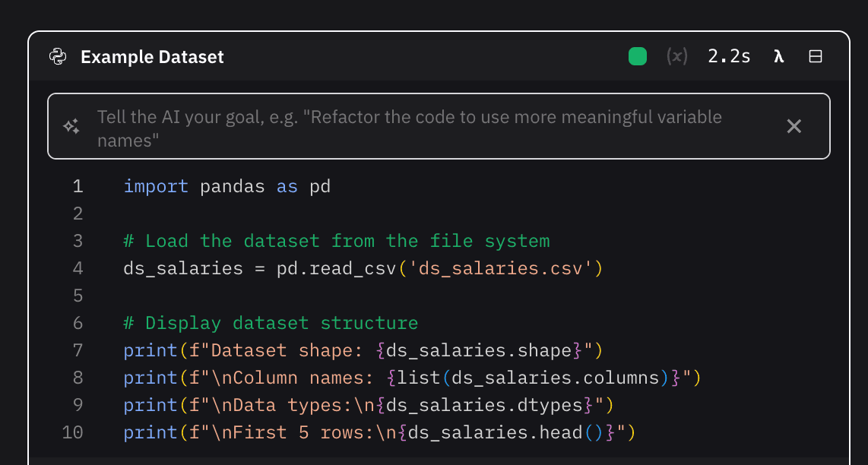The image size is (868, 465).
Task: Click line number 4 in the gutter
Action: click(x=78, y=269)
